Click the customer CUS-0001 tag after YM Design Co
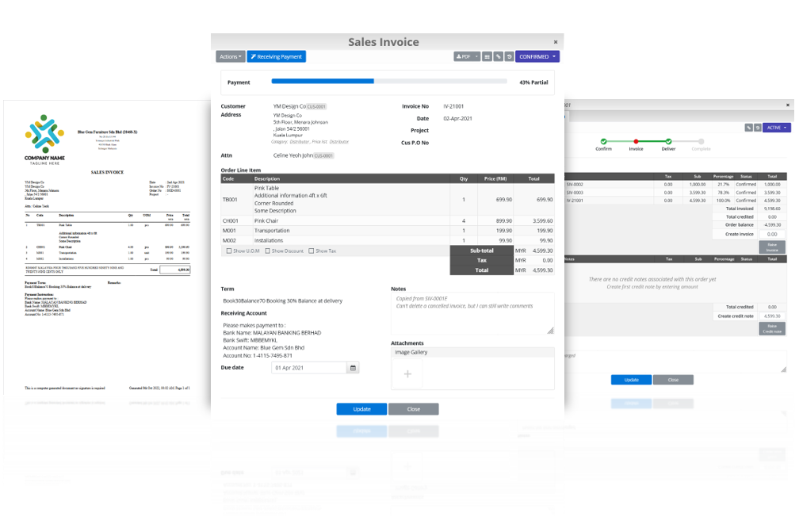The image size is (799, 532). pyautogui.click(x=316, y=106)
